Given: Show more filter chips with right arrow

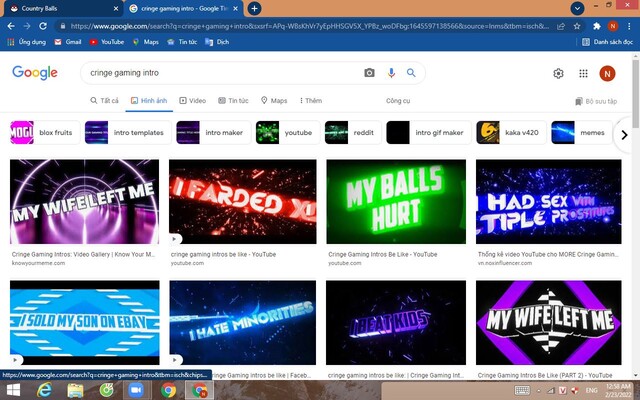Looking at the screenshot, I should pyautogui.click(x=624, y=135).
